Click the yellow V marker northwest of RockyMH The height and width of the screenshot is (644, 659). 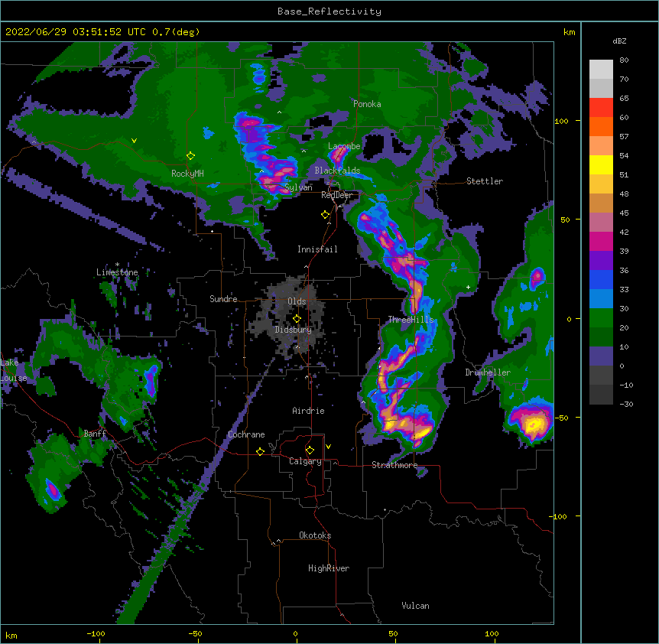coord(134,141)
